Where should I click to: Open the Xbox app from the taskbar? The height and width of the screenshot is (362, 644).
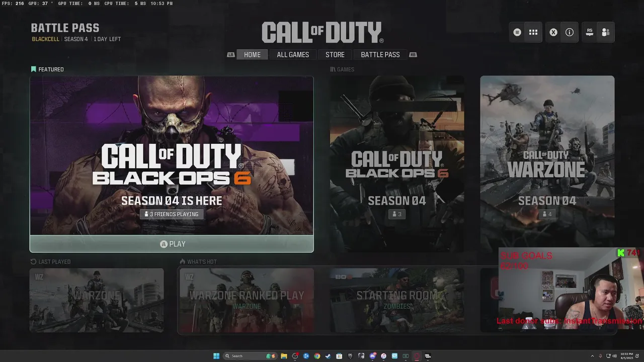406,356
